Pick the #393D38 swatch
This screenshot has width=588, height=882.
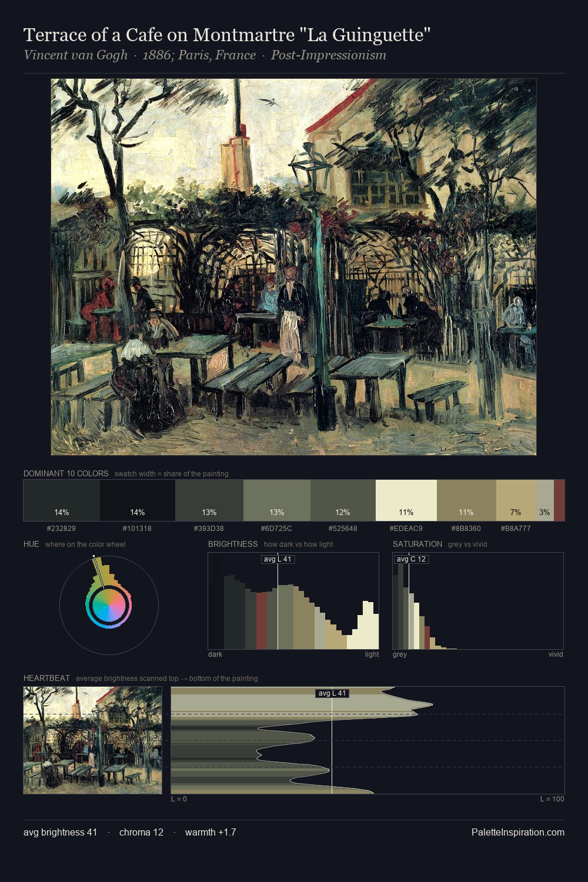pos(209,500)
